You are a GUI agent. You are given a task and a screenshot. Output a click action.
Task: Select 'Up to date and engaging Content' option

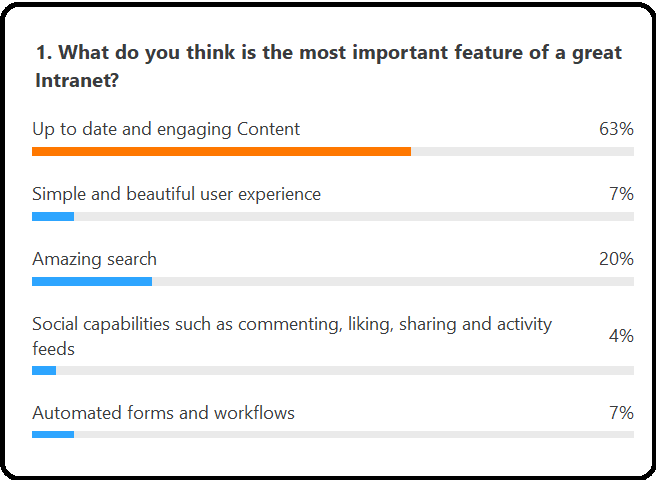[x=166, y=129]
